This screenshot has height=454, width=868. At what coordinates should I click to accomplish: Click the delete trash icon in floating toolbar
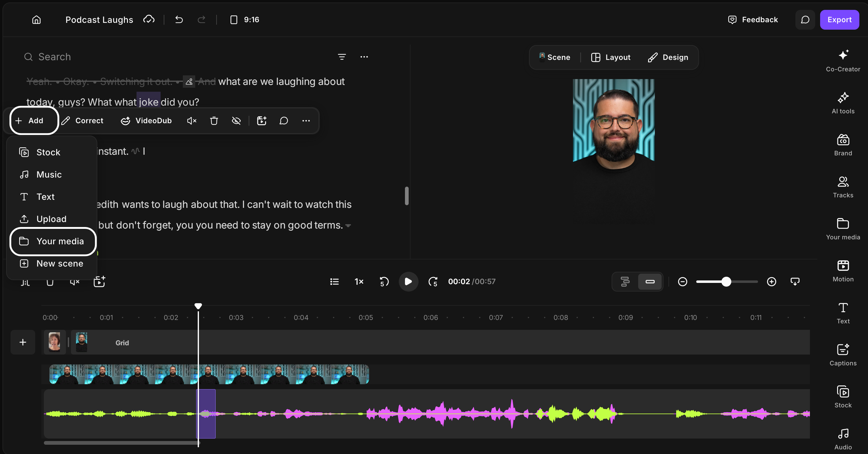click(x=214, y=120)
